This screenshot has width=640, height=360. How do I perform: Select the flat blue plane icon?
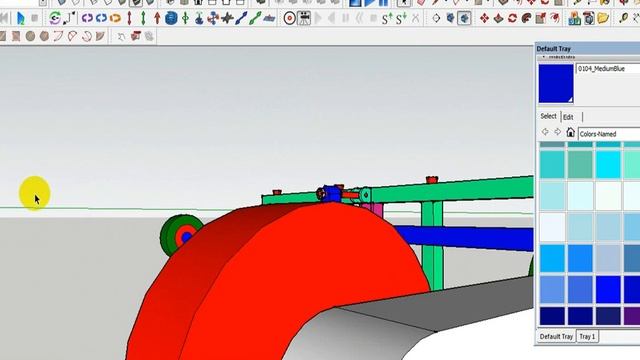pos(269,18)
